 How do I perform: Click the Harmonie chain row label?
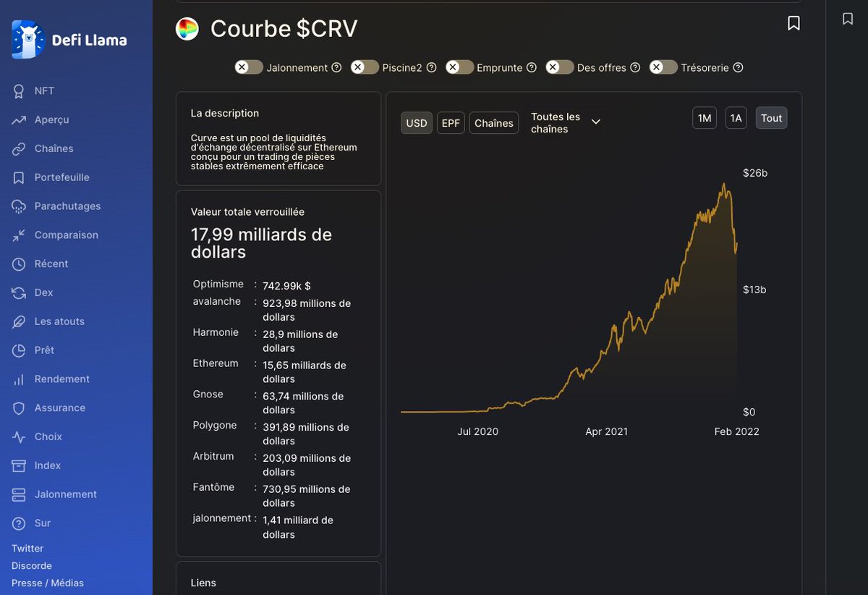coord(216,332)
